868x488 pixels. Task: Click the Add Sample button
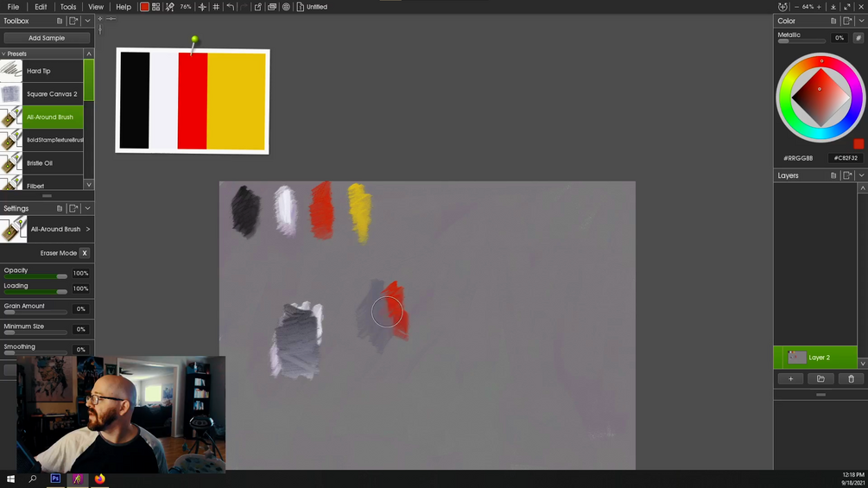[47, 38]
